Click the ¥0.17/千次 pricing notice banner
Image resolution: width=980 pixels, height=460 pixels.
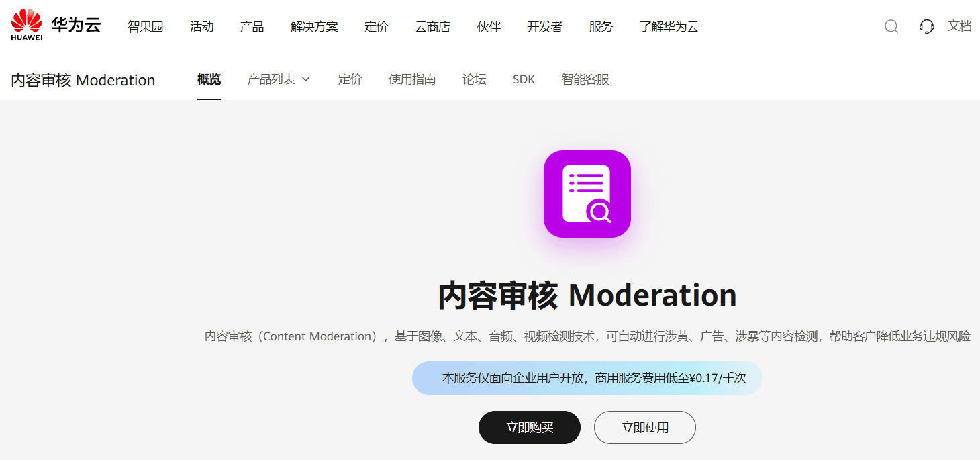pos(587,378)
